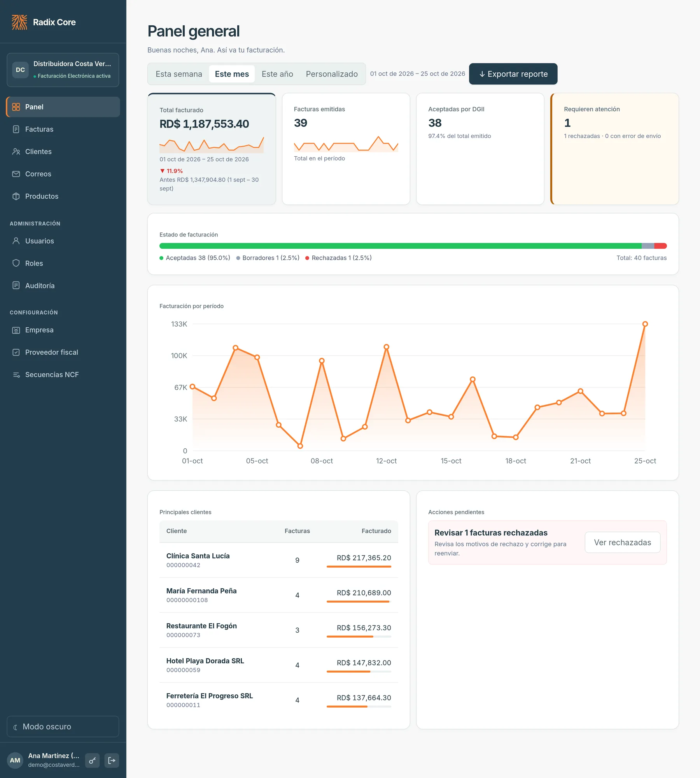Toggle Modo oscuro dark mode
This screenshot has height=778, width=700.
[x=63, y=727]
